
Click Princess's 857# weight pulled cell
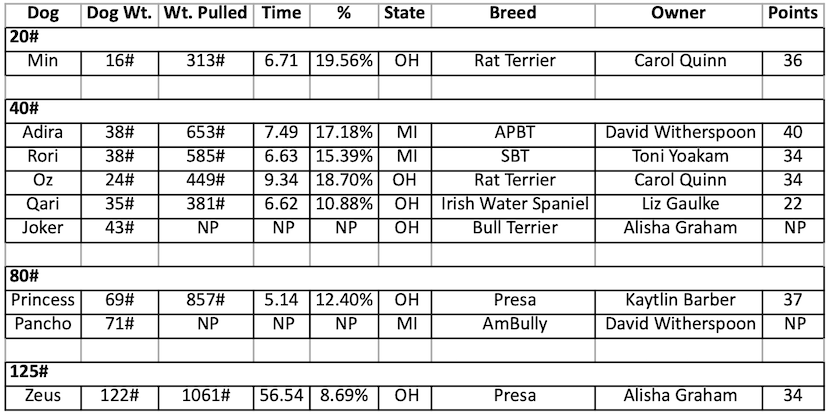(205, 300)
